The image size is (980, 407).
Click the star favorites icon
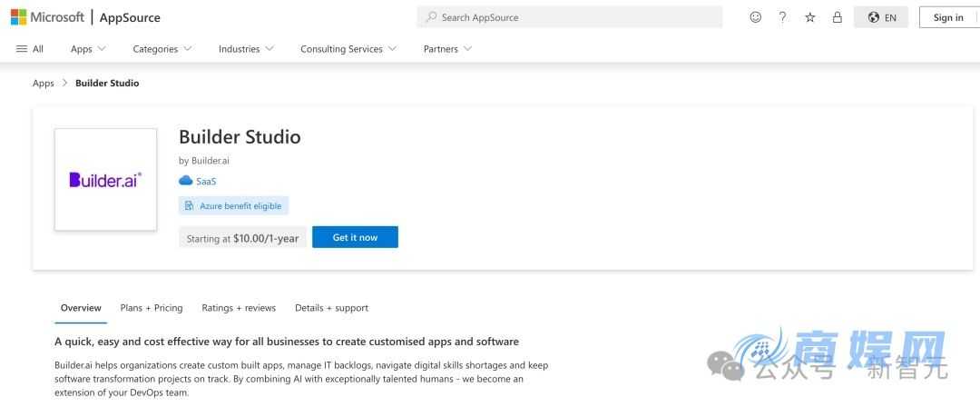(x=809, y=17)
